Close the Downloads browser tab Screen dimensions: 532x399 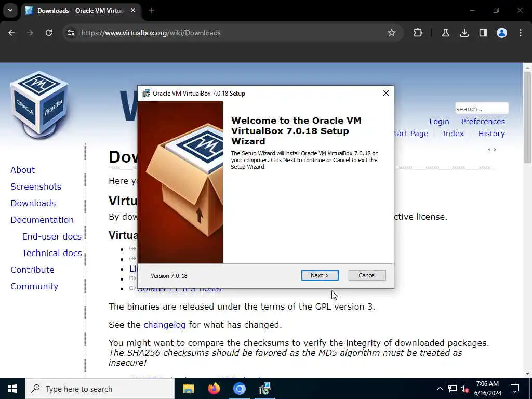tap(133, 10)
